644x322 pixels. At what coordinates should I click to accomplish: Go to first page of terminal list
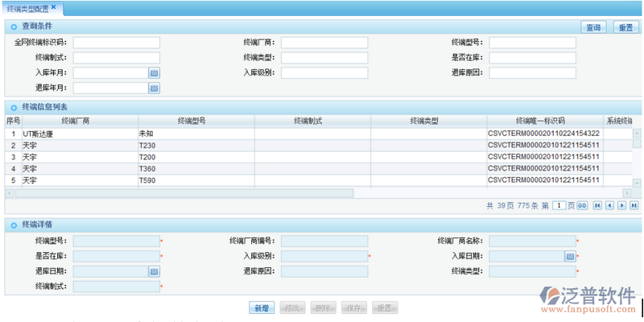(597, 206)
